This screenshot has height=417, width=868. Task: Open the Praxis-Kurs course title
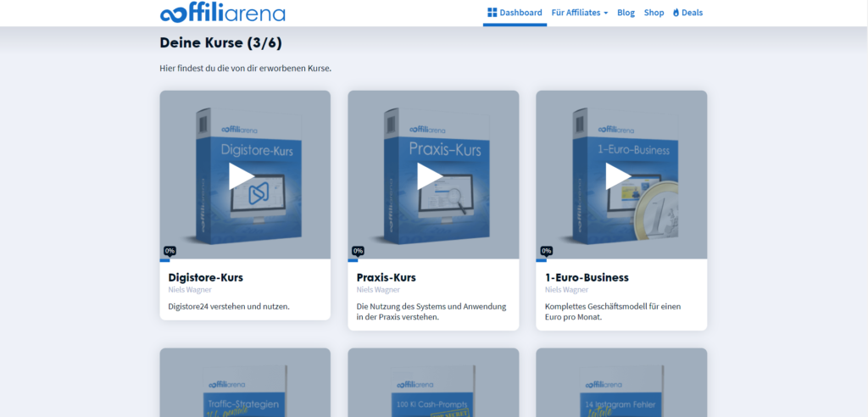(x=386, y=277)
